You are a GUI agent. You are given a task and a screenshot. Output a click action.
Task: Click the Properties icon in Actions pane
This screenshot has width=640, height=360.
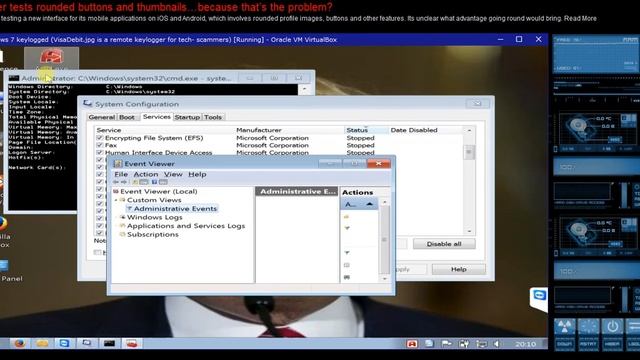click(347, 265)
